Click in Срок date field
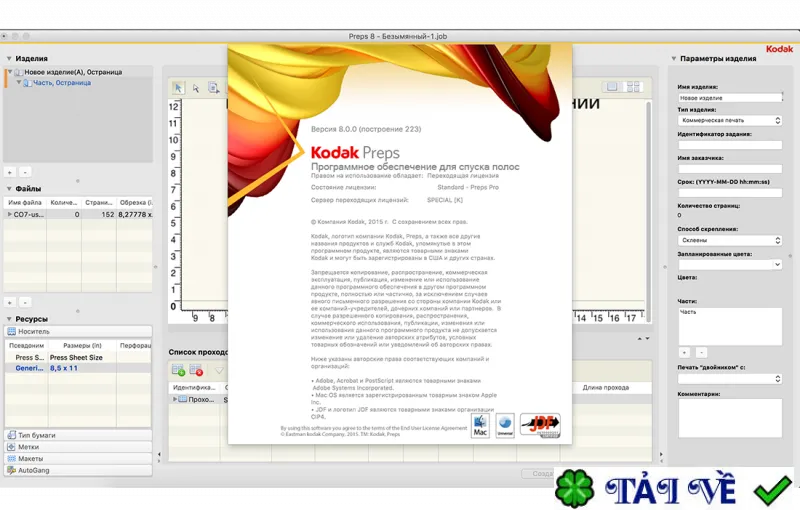 point(730,192)
